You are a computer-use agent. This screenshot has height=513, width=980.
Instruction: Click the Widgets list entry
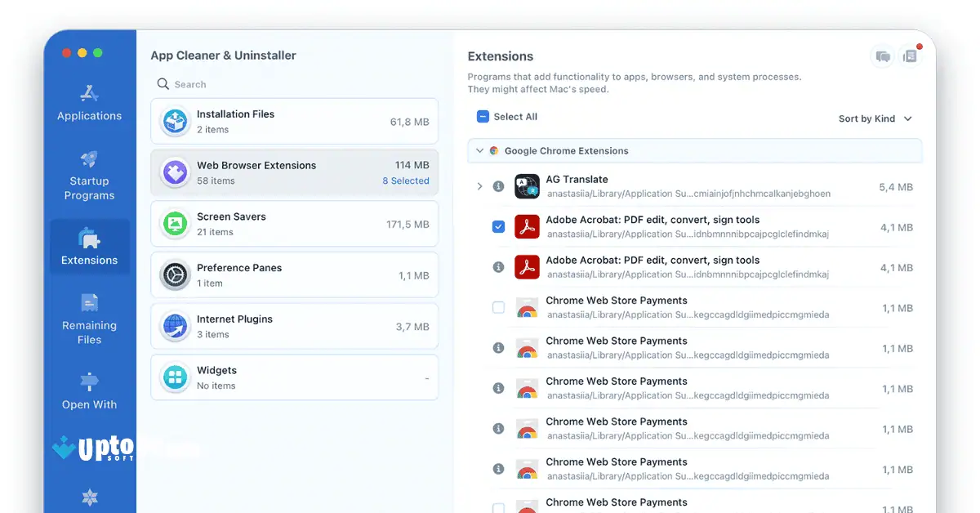294,377
